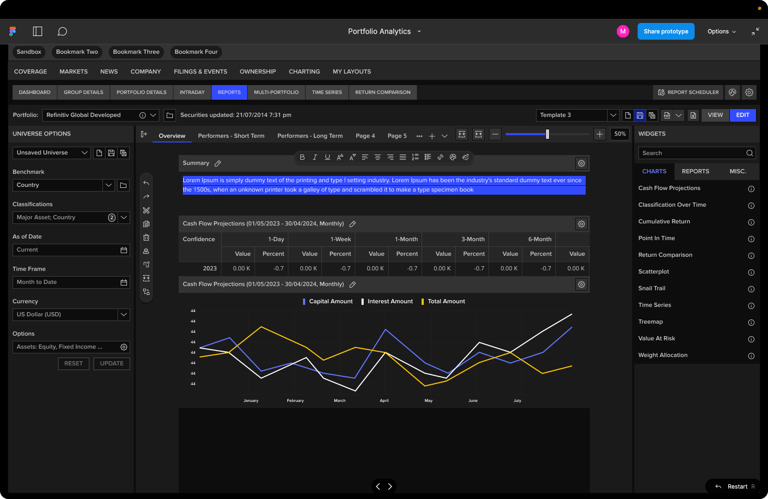This screenshot has width=768, height=499.
Task: Open the Performers - Short Term tab
Action: [231, 136]
